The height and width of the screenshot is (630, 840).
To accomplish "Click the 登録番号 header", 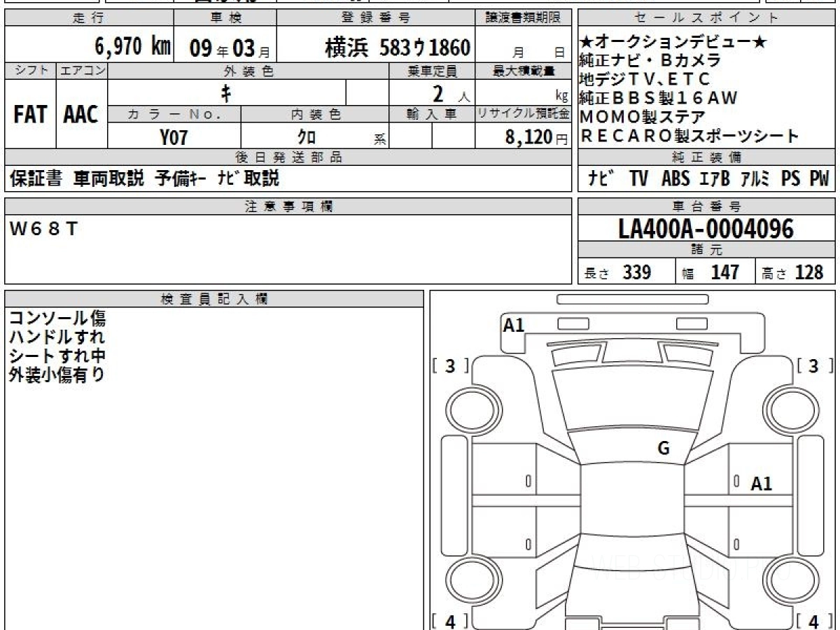I will click(377, 18).
